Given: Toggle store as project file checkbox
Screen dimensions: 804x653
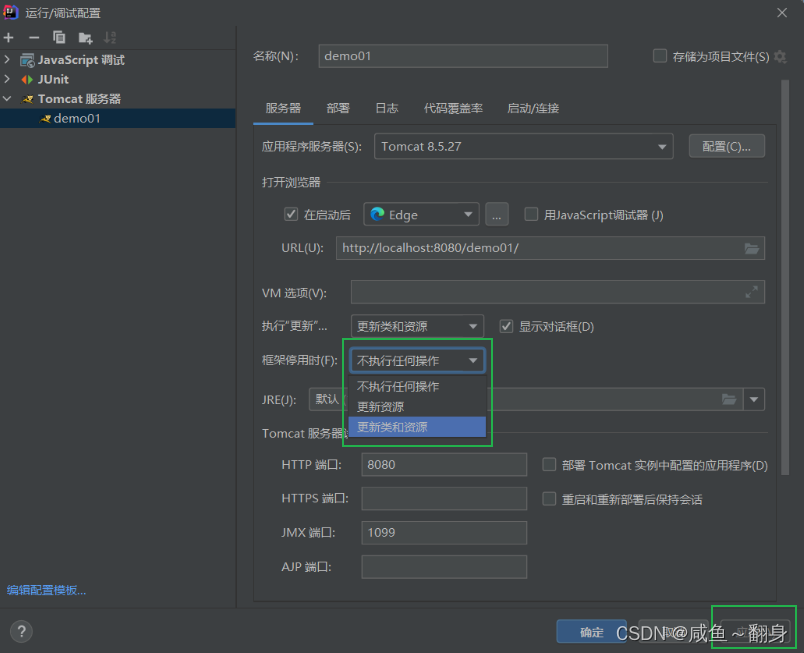Looking at the screenshot, I should click(659, 56).
